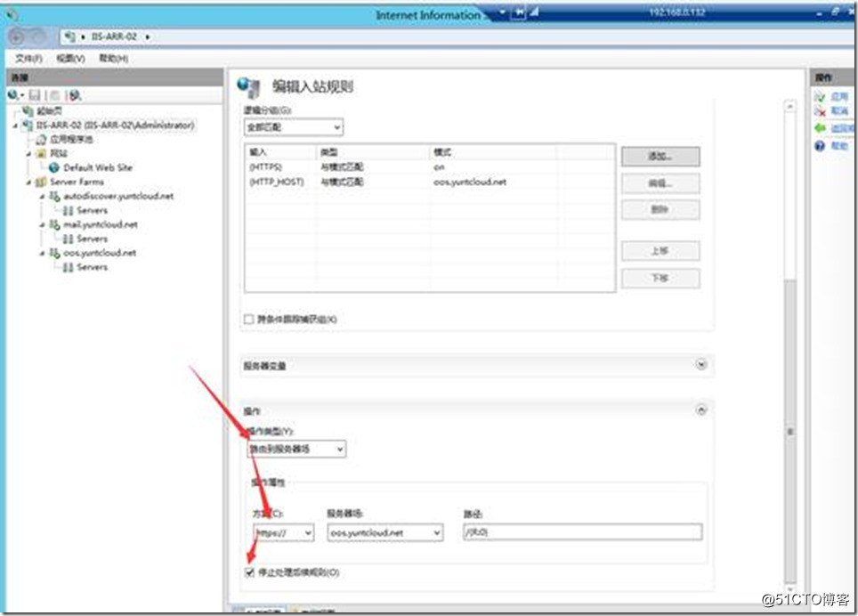Click the Cancel (取消) red X icon
The width and height of the screenshot is (858, 616).
pos(820,111)
